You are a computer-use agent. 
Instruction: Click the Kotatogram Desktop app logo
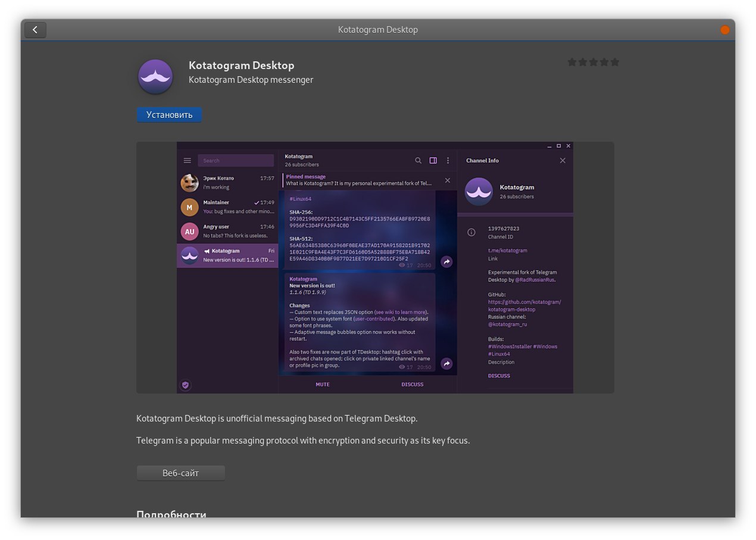(155, 77)
